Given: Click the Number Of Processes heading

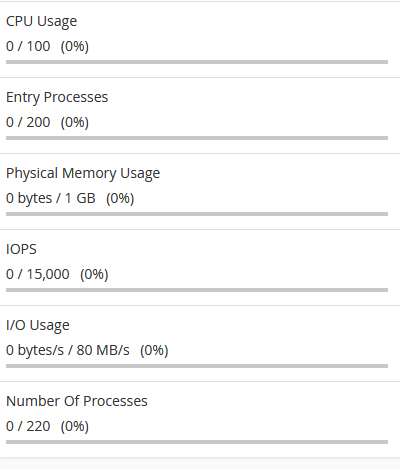Looking at the screenshot, I should (x=77, y=401).
